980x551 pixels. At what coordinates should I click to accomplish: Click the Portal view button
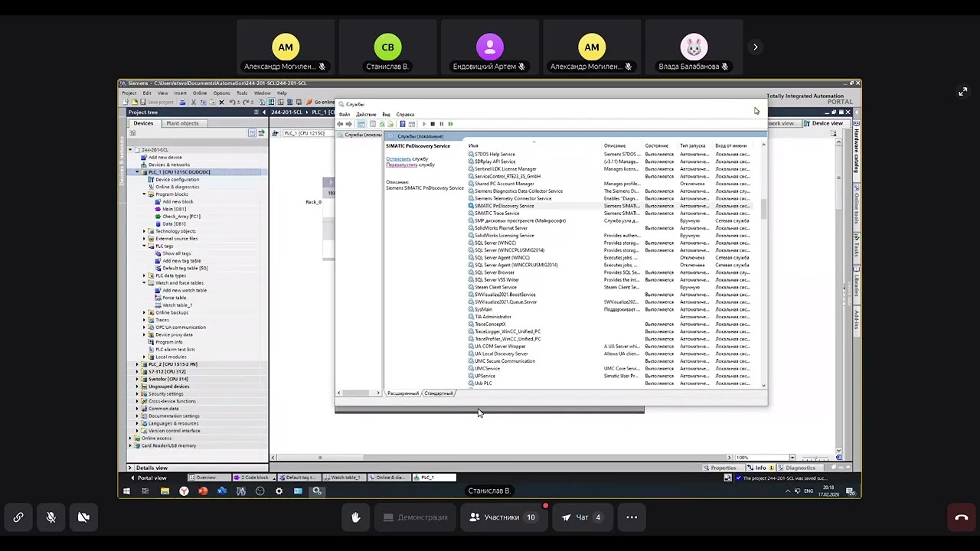(x=148, y=478)
